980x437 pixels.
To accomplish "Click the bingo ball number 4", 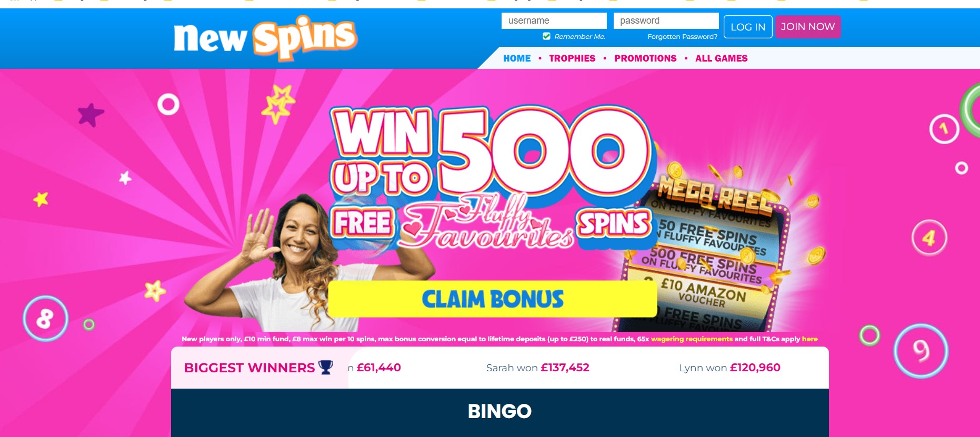I will [929, 238].
